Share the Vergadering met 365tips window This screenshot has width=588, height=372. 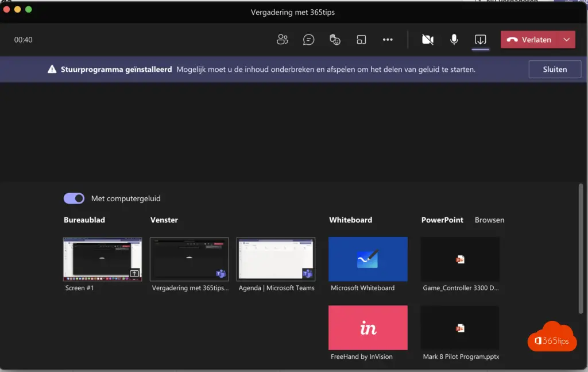(x=189, y=259)
